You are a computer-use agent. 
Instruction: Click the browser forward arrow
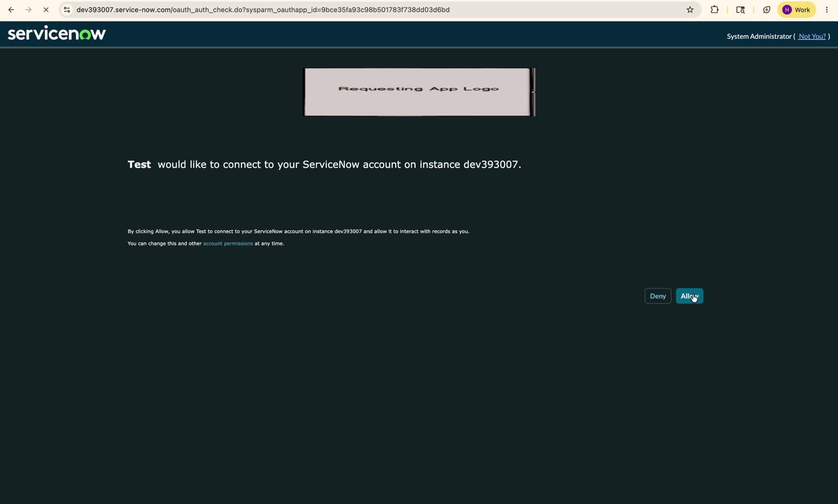(29, 10)
